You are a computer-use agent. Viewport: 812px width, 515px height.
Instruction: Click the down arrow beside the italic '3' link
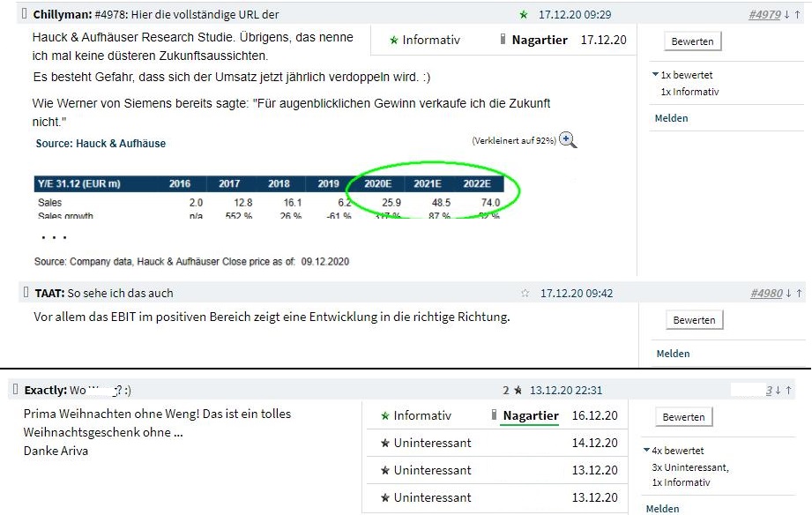778,391
